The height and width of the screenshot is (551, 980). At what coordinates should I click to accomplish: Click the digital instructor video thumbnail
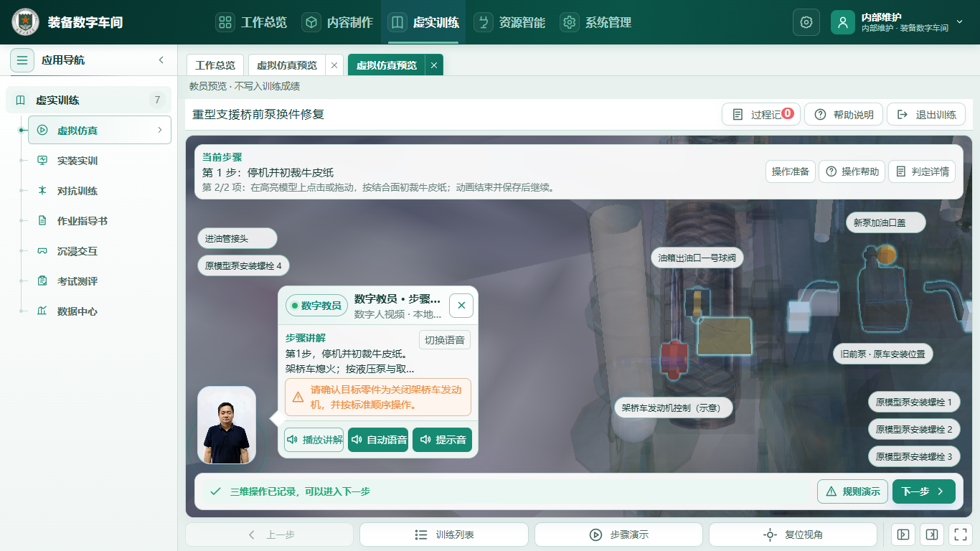click(227, 425)
